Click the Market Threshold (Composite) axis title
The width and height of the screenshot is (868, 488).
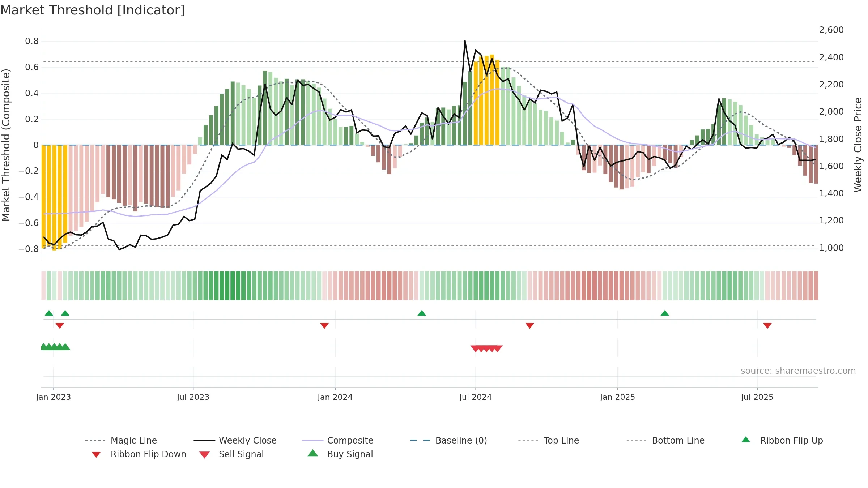pyautogui.click(x=6, y=145)
